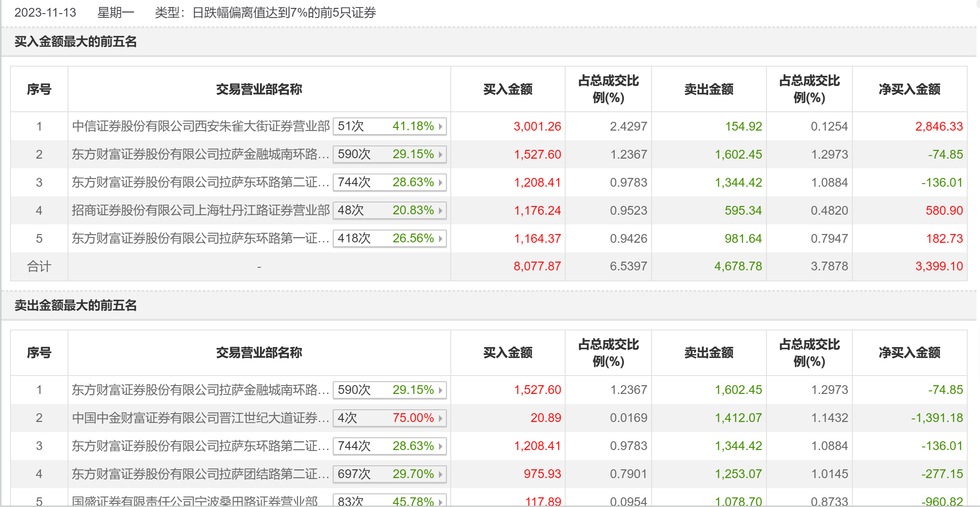The image size is (980, 507).
Task: Click 日跌幅偏离值达到7% type description
Action: coord(284,13)
